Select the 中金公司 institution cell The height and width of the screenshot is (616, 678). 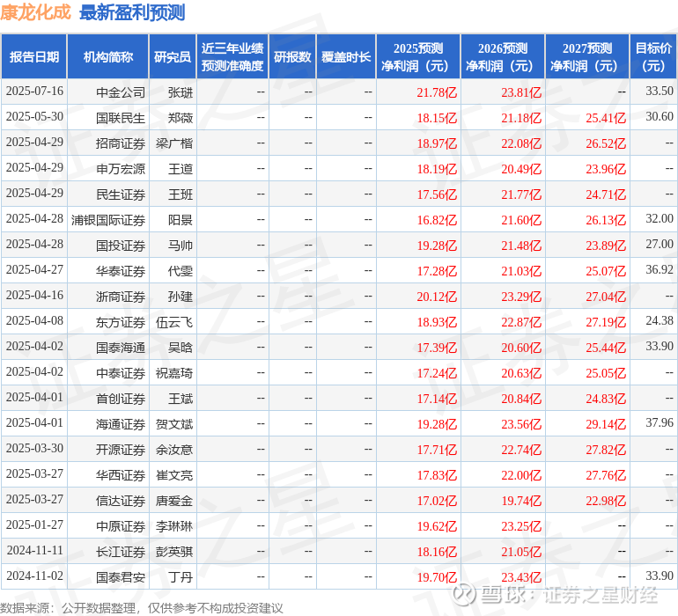click(x=108, y=92)
